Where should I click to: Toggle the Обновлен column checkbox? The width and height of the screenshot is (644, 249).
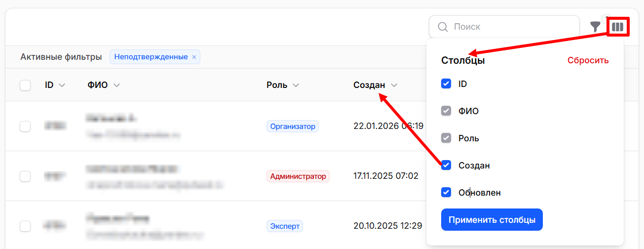446,193
